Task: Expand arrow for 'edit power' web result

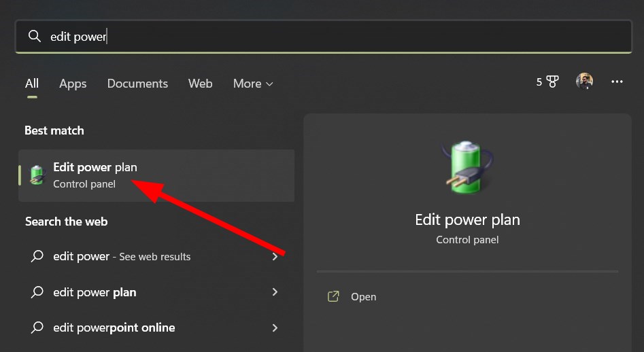Action: click(275, 256)
